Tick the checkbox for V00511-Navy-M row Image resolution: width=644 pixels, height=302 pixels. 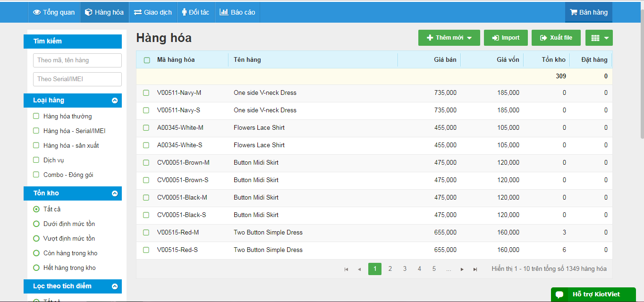146,93
